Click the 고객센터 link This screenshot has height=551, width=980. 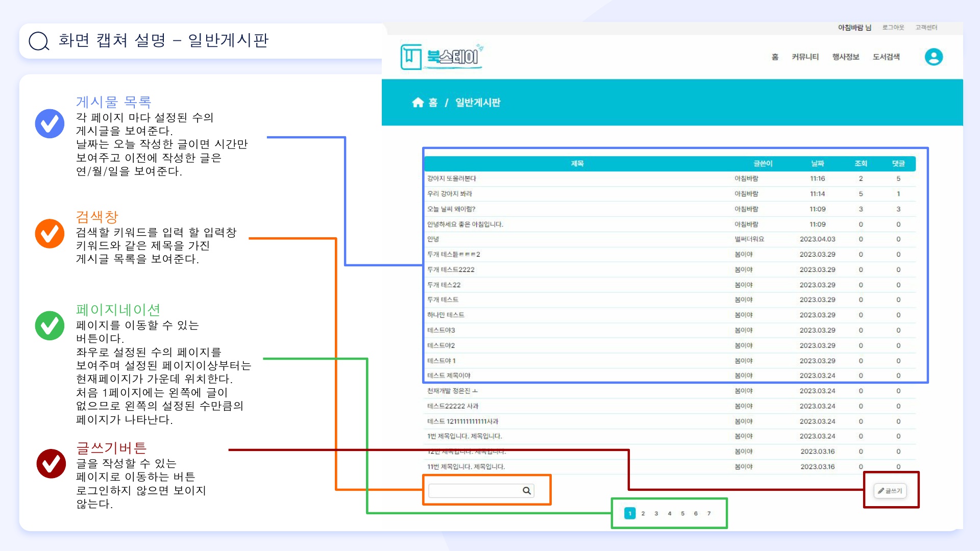click(x=926, y=28)
